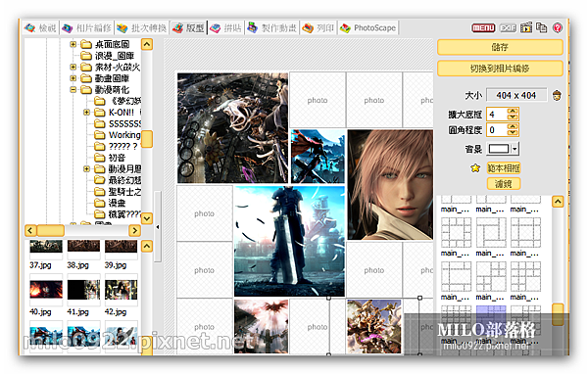The width and height of the screenshot is (588, 374).
Task: Select the 42.jpg thumbnail
Action: tap(121, 290)
